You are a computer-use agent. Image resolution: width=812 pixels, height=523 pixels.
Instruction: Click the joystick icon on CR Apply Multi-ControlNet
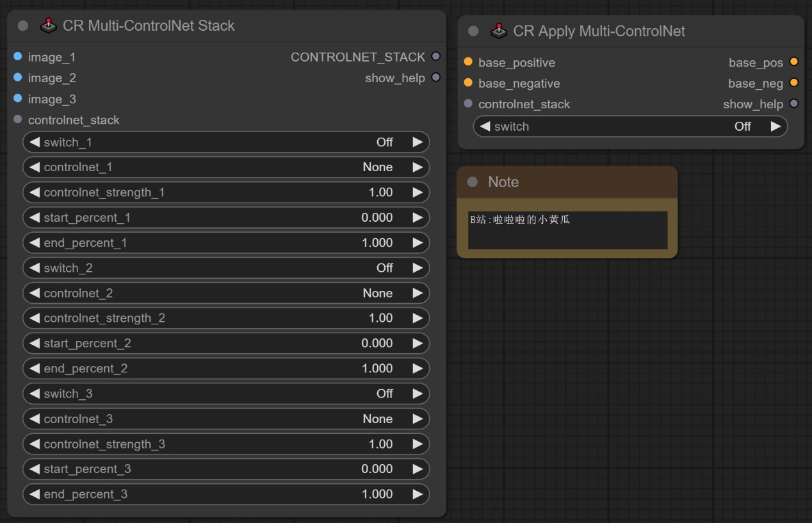(499, 31)
